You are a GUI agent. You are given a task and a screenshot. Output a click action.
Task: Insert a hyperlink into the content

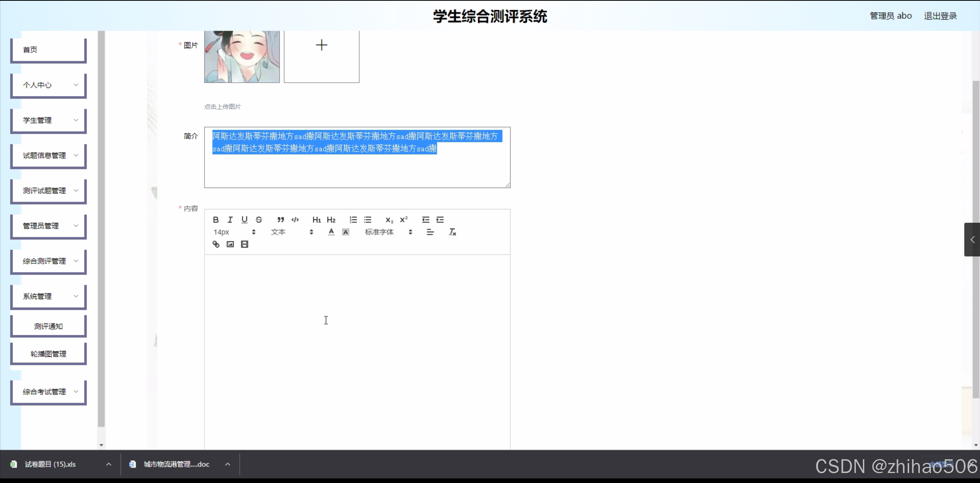click(x=216, y=244)
